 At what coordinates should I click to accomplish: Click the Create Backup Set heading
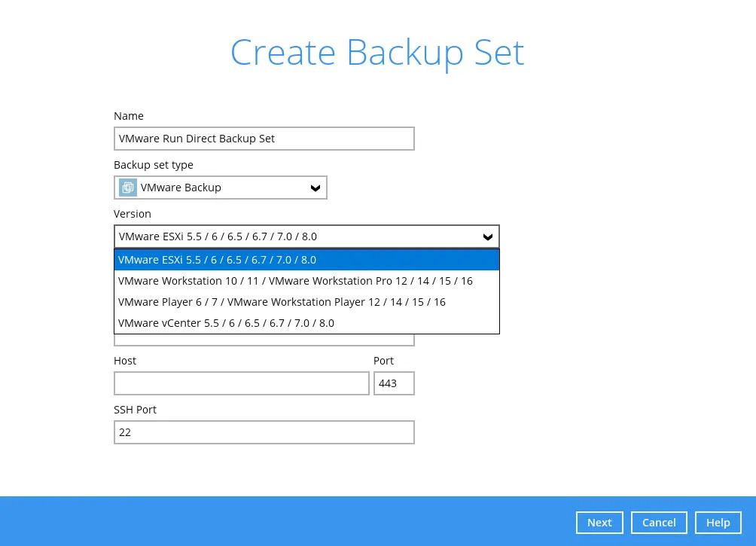[x=377, y=53]
